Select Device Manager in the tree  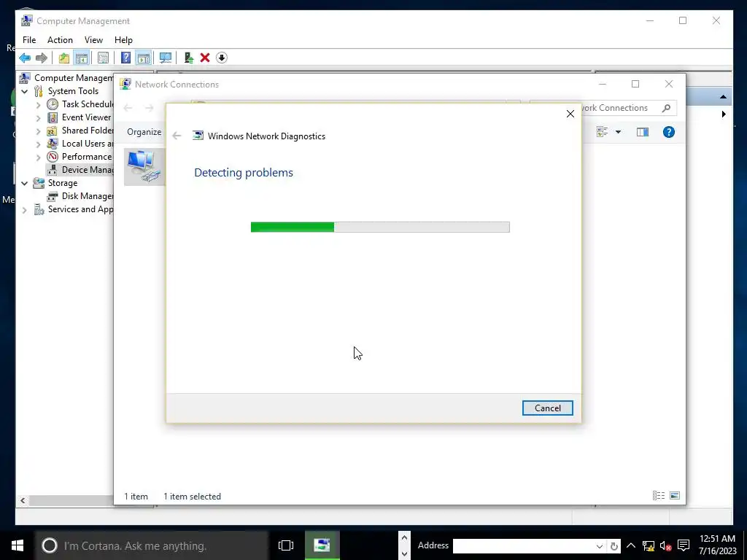(x=80, y=170)
